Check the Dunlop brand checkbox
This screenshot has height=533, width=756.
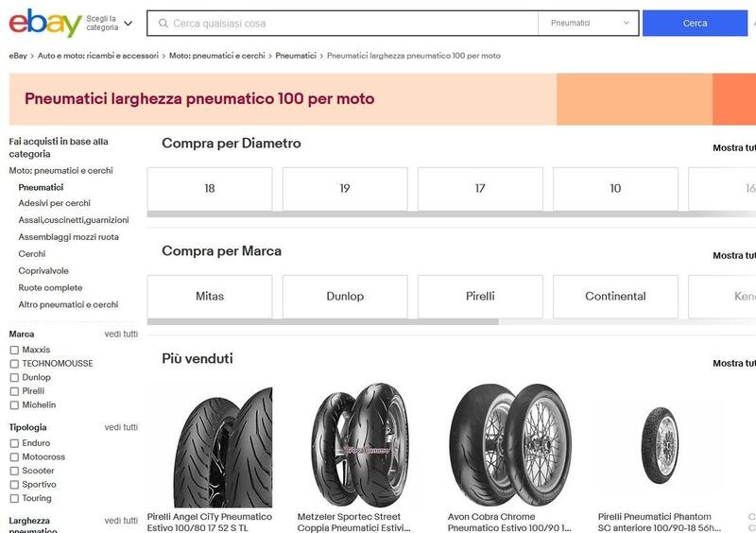click(x=14, y=377)
